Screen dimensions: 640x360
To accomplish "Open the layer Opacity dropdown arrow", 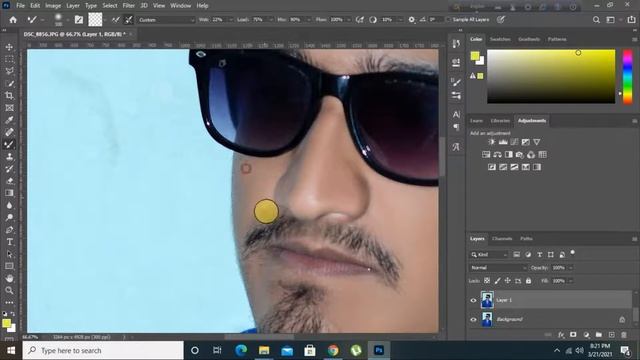I will pos(571,268).
